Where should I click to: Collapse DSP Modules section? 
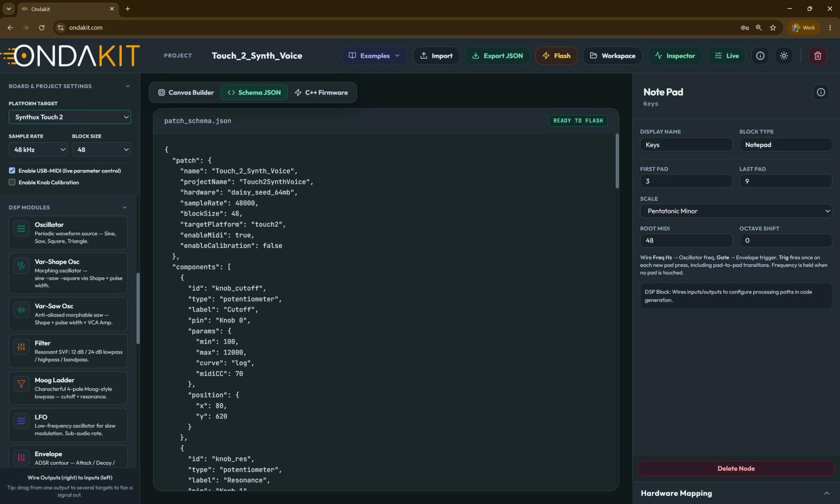[124, 207]
